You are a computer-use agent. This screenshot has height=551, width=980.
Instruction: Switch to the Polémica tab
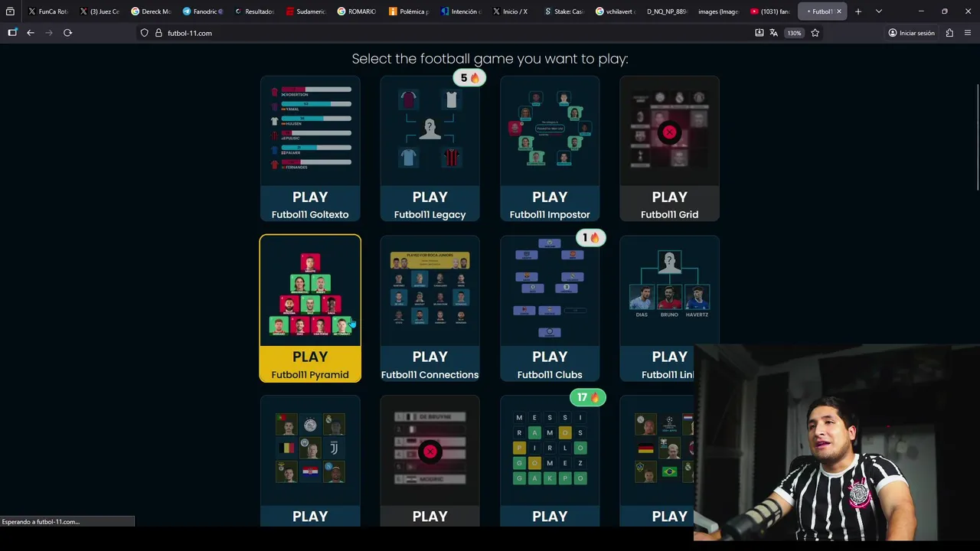pos(408,11)
